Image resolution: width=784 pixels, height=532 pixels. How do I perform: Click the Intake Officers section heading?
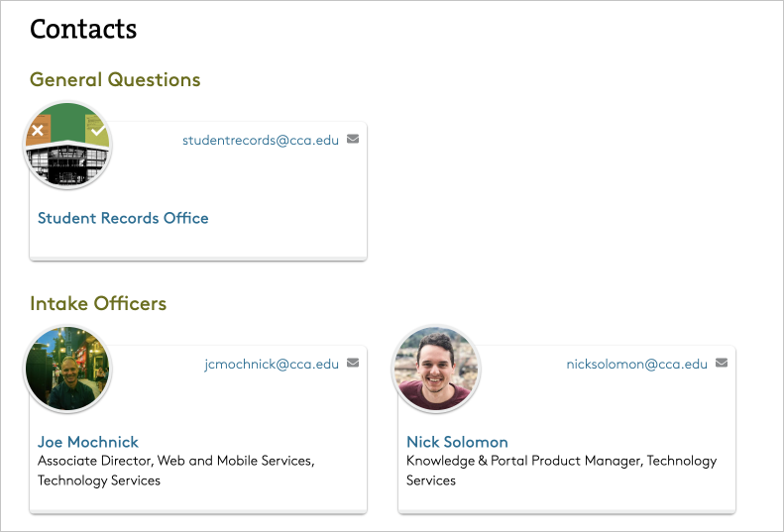[x=98, y=303]
